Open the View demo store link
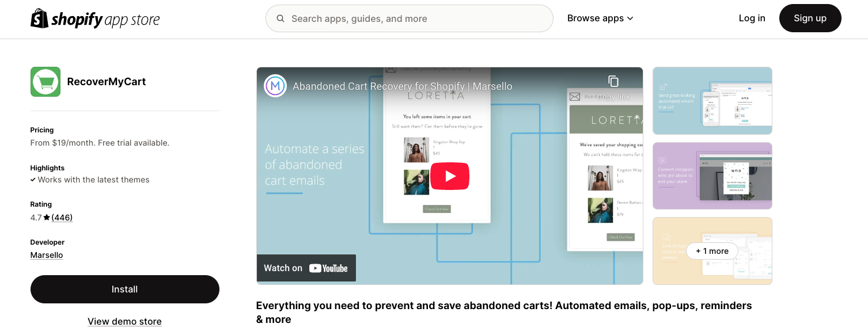868x331 pixels. 124,321
